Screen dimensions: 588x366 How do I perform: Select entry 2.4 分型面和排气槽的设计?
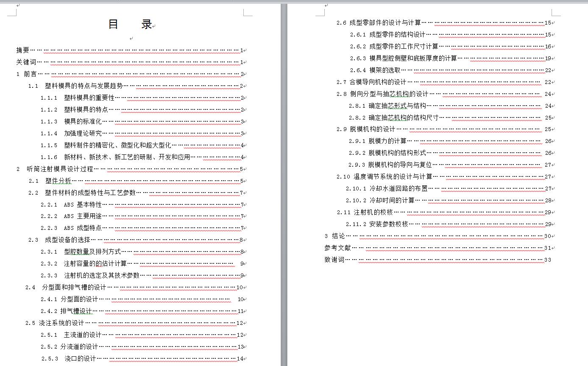coord(134,287)
